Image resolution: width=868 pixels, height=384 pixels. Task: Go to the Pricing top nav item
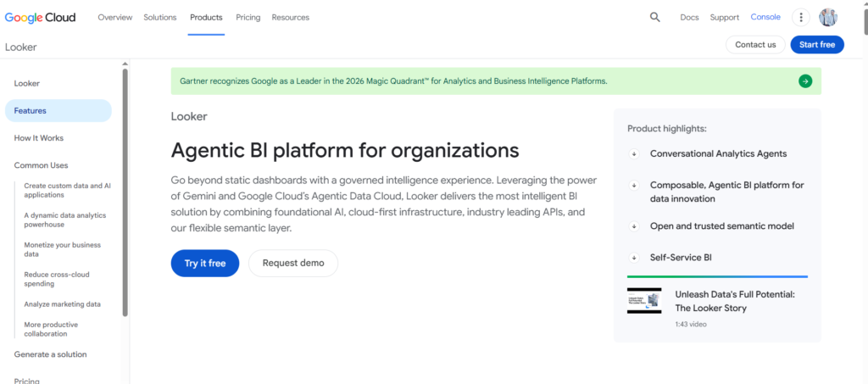248,17
